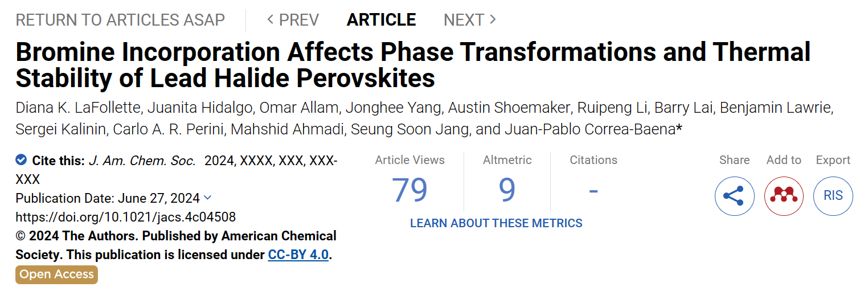868x291 pixels.
Task: Click the Article Views count 79
Action: (410, 190)
